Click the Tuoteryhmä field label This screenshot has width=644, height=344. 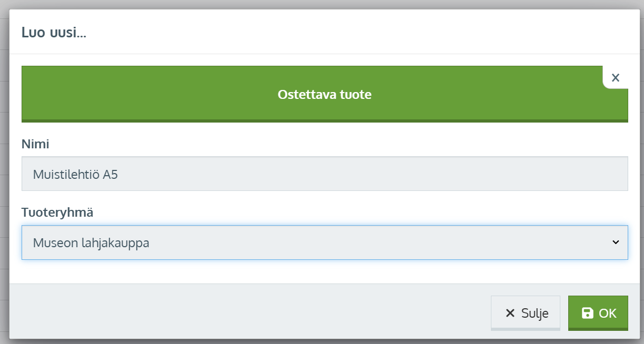pyautogui.click(x=57, y=213)
